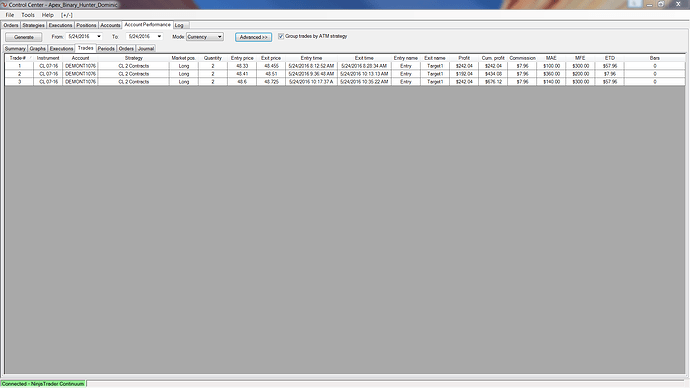Select trade row number 2
This screenshot has width=690, height=388.
(x=345, y=74)
